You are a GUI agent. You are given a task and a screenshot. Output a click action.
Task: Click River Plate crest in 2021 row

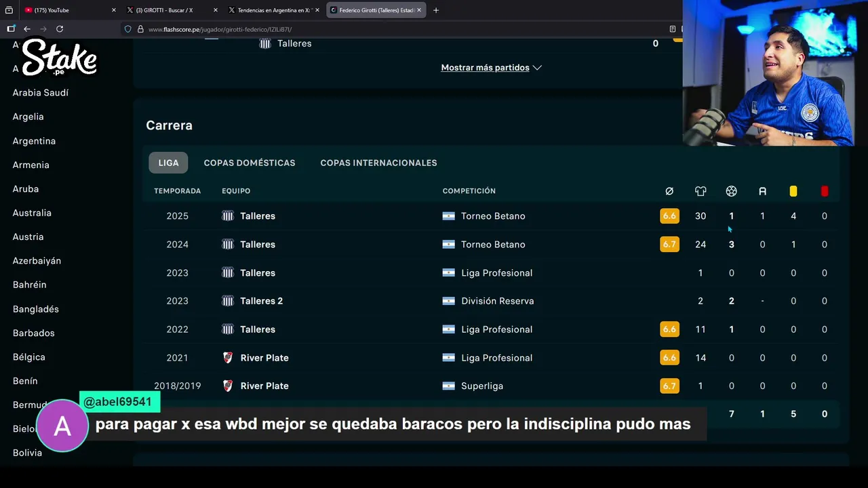point(228,358)
